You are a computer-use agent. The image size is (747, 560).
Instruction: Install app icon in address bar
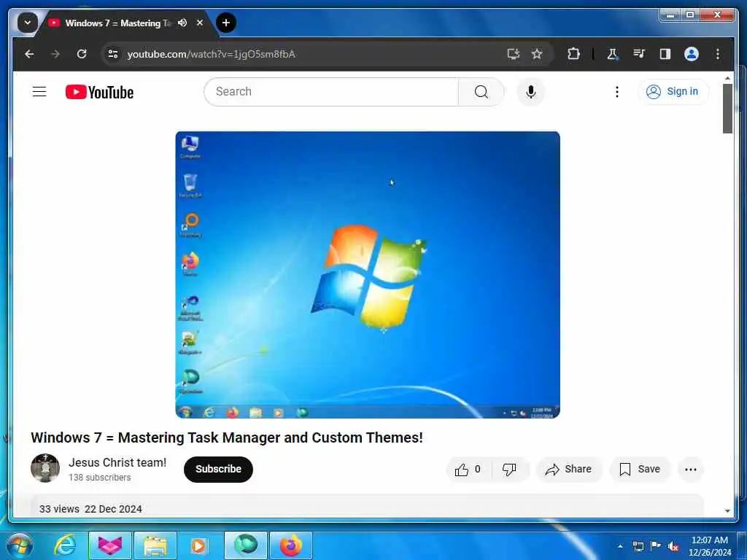coord(513,54)
